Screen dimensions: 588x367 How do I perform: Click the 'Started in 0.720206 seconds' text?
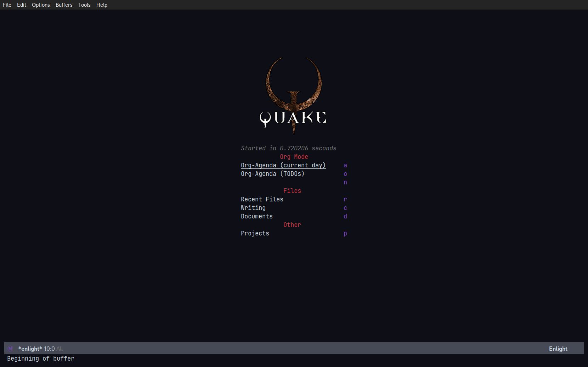pos(289,148)
